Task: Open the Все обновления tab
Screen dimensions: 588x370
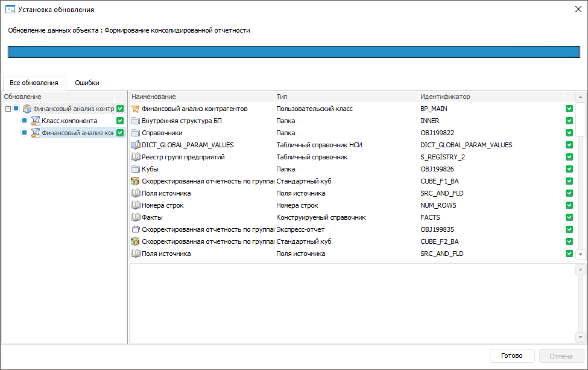Action: click(34, 83)
